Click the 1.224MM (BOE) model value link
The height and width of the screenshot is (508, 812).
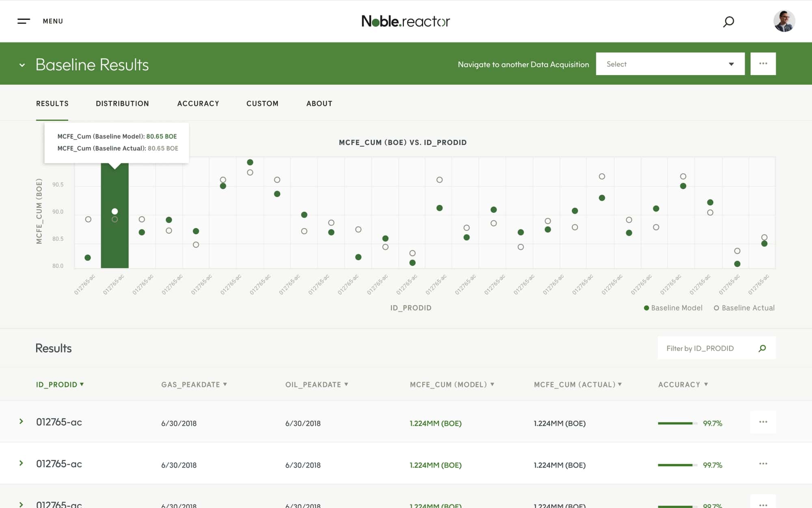pos(435,423)
